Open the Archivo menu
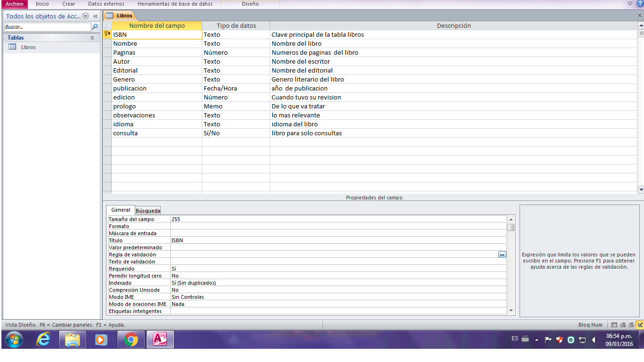 [14, 4]
